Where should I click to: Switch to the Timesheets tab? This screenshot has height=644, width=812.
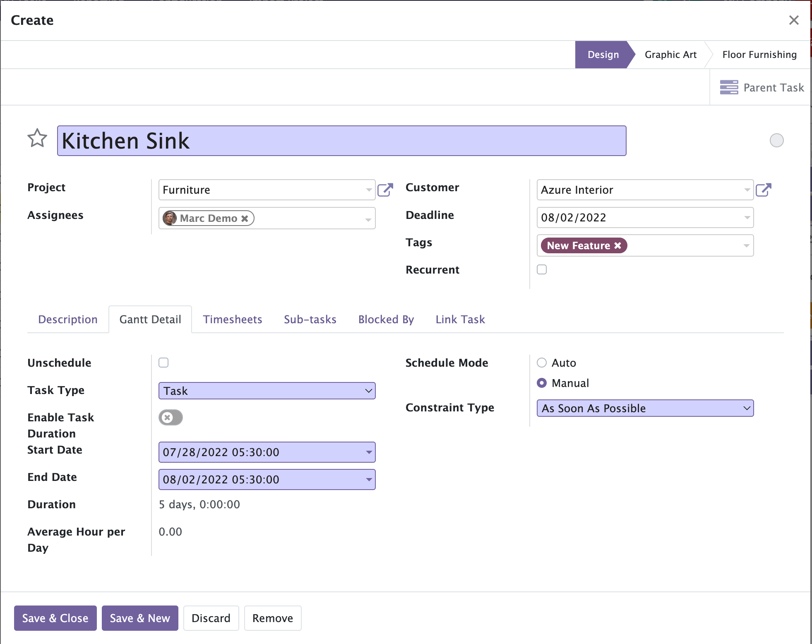[x=232, y=320]
